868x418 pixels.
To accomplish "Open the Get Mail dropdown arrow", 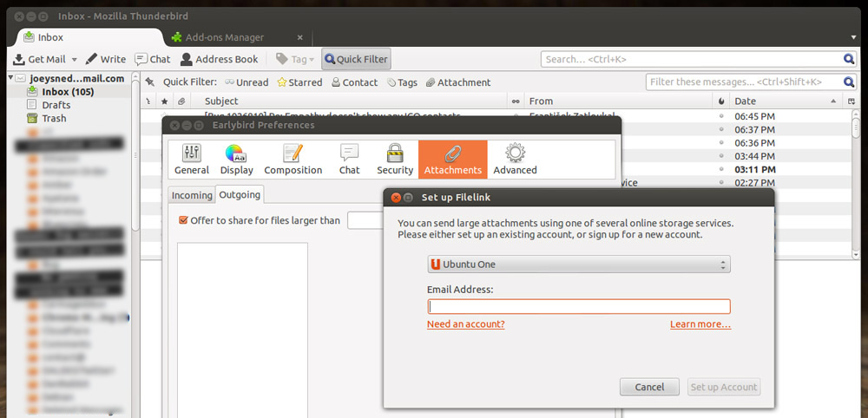I will click(x=74, y=59).
